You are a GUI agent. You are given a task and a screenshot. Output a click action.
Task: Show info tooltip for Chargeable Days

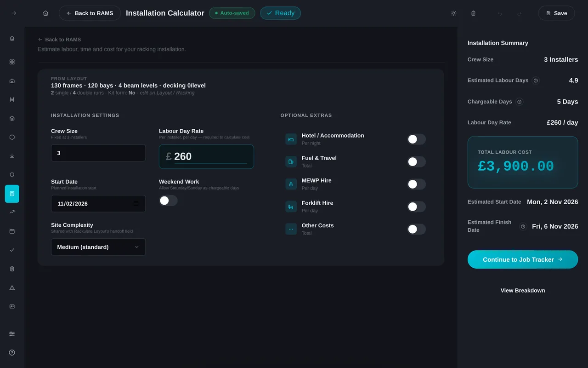(x=520, y=102)
